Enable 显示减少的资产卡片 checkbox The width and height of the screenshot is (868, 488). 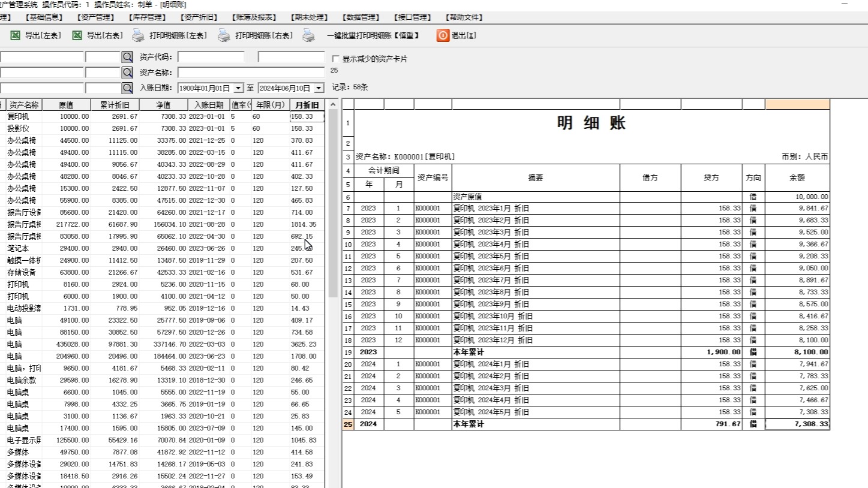(336, 59)
